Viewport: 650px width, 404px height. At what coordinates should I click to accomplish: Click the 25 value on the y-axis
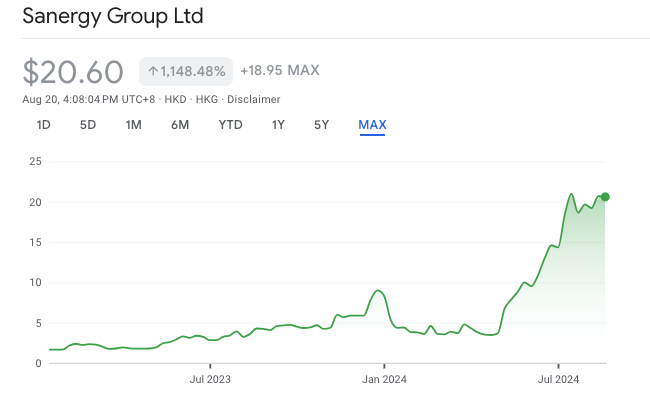coord(35,161)
